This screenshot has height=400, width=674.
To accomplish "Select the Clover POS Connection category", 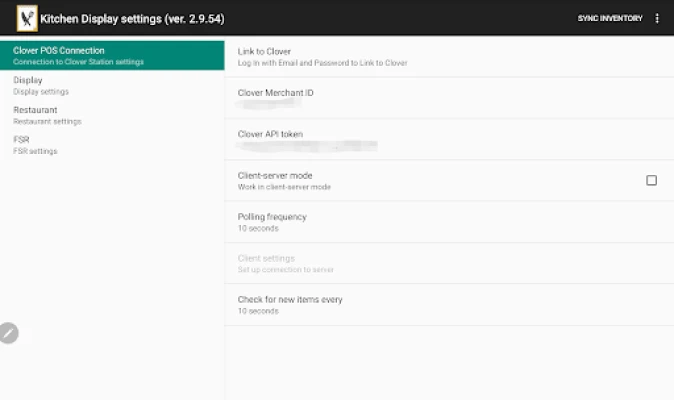I will pyautogui.click(x=112, y=55).
